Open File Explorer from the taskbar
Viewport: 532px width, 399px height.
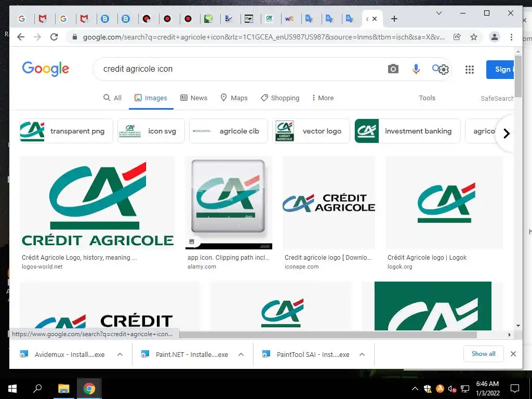tap(63, 389)
